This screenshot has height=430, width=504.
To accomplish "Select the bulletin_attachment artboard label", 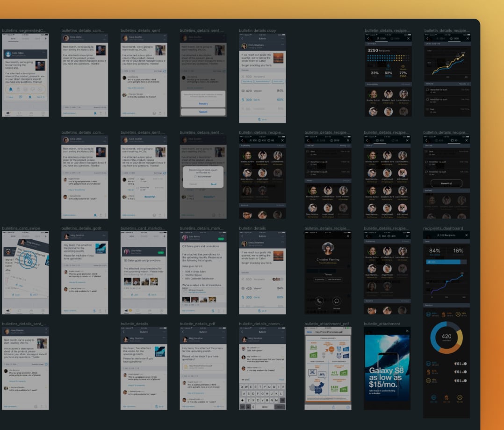I will 382,323.
